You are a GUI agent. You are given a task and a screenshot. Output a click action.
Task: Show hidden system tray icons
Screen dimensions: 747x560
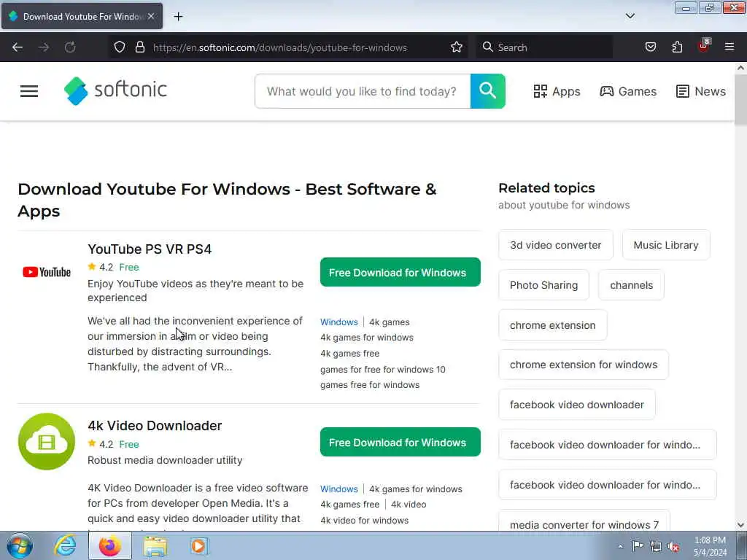pos(620,546)
